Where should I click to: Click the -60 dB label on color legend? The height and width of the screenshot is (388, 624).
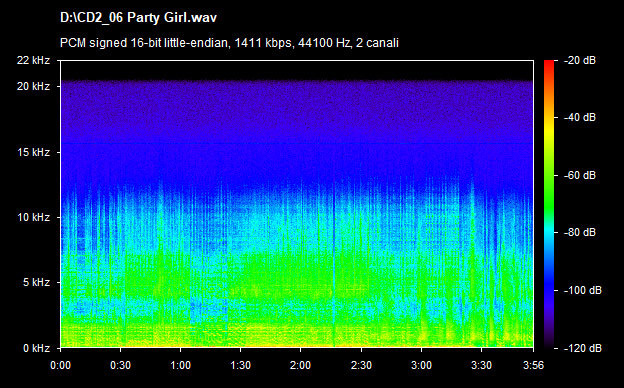coord(580,175)
